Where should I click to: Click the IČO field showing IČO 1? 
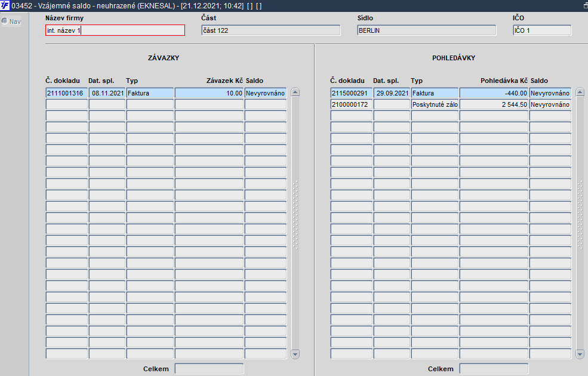pos(542,30)
